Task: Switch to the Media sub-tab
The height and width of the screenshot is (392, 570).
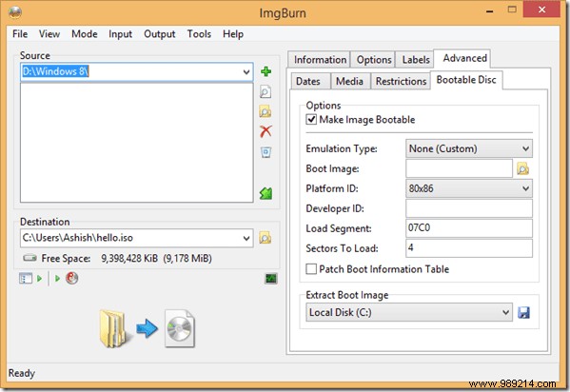Action: coord(349,81)
